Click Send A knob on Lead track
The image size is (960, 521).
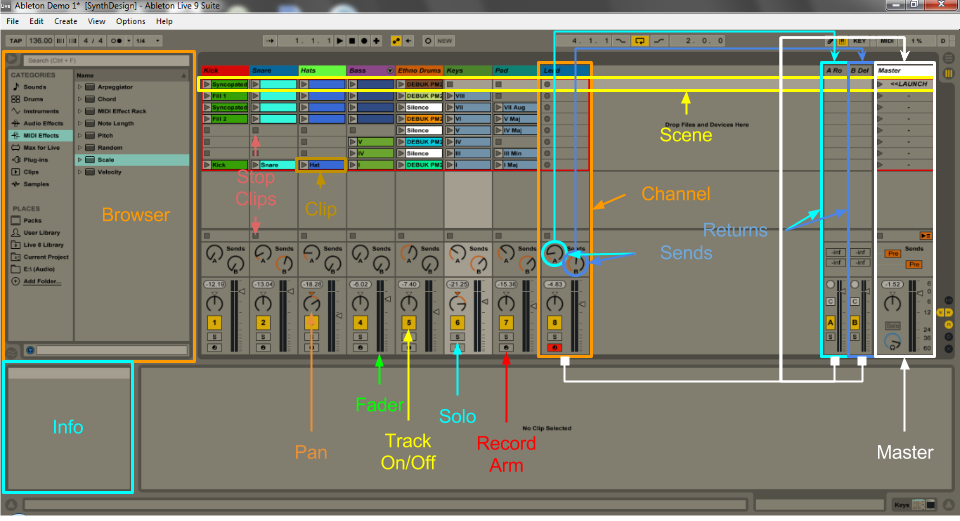click(x=555, y=253)
